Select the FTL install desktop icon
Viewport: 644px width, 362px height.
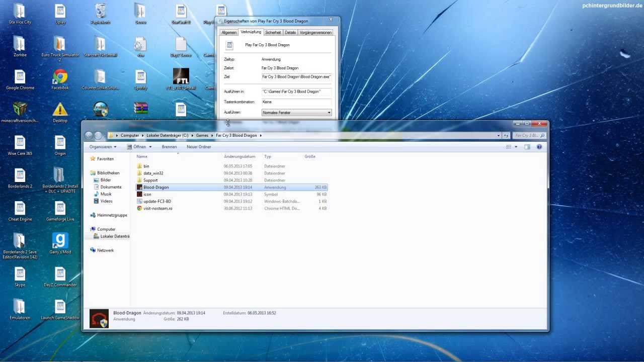[x=181, y=79]
